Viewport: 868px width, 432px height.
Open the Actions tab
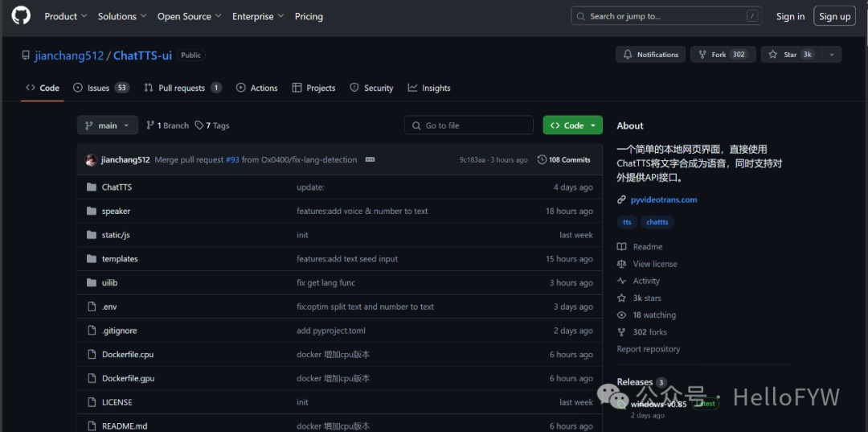point(257,88)
